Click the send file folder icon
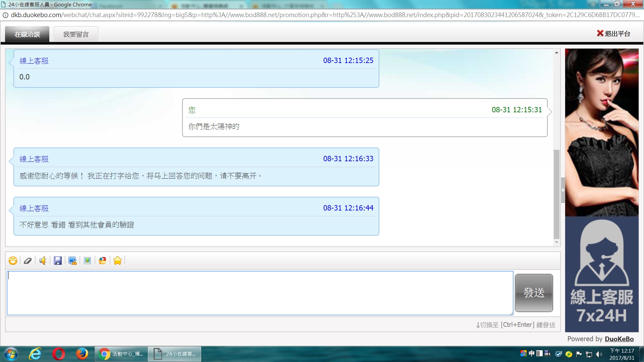644x362 pixels. pos(102,260)
